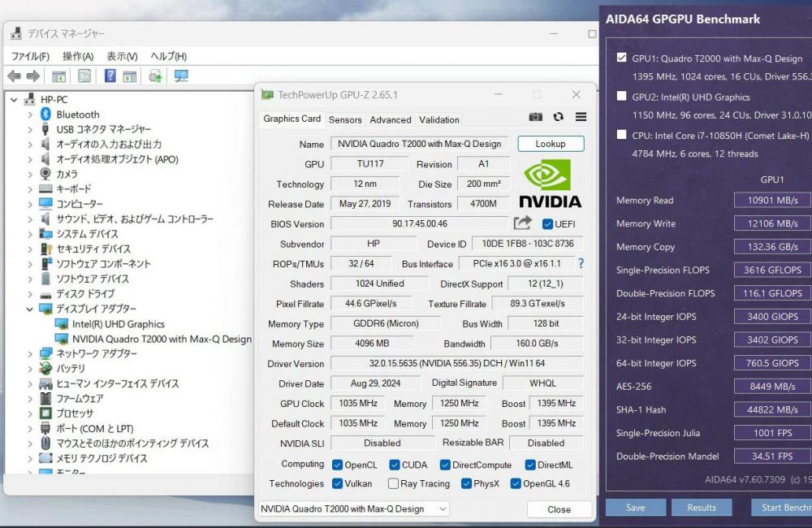
Task: Click the scan for hardware changes monitor icon
Action: [x=181, y=76]
